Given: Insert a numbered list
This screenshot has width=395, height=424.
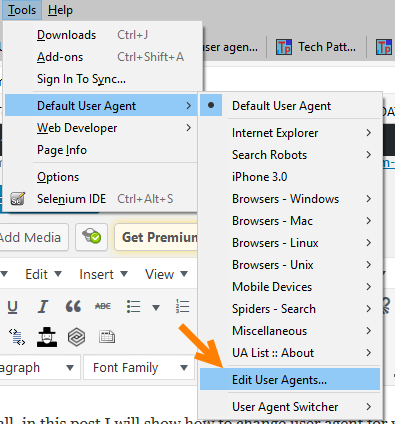Looking at the screenshot, I should [183, 306].
